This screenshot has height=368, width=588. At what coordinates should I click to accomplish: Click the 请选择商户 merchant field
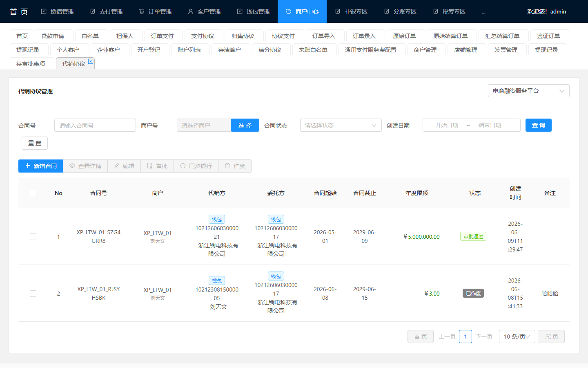tap(204, 125)
